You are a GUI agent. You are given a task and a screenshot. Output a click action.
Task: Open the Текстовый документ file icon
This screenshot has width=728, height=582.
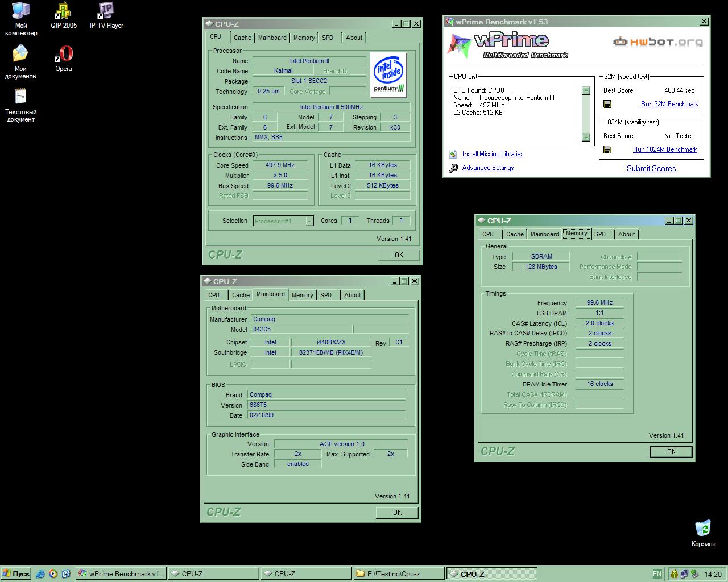pyautogui.click(x=20, y=97)
